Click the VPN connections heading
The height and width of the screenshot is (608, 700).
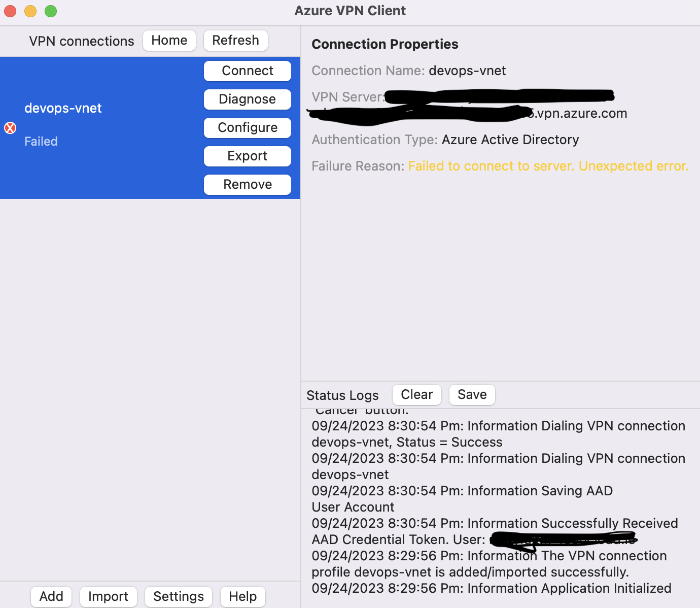[x=82, y=41]
